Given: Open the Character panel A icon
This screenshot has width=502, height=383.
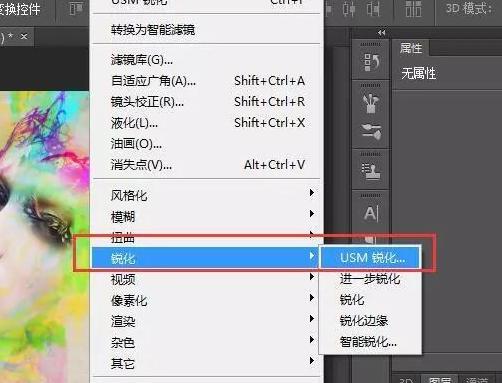Looking at the screenshot, I should tap(371, 213).
